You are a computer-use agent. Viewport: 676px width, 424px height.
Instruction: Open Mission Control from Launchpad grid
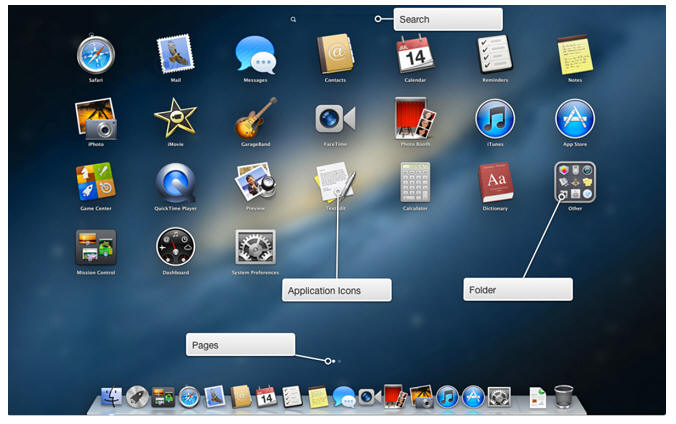96,247
